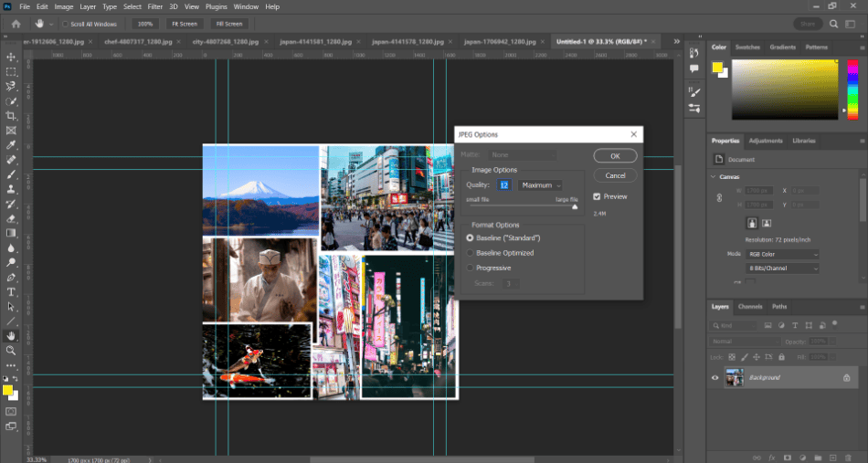Open the RGB Color mode dropdown
This screenshot has width=868, height=463.
pyautogui.click(x=782, y=255)
